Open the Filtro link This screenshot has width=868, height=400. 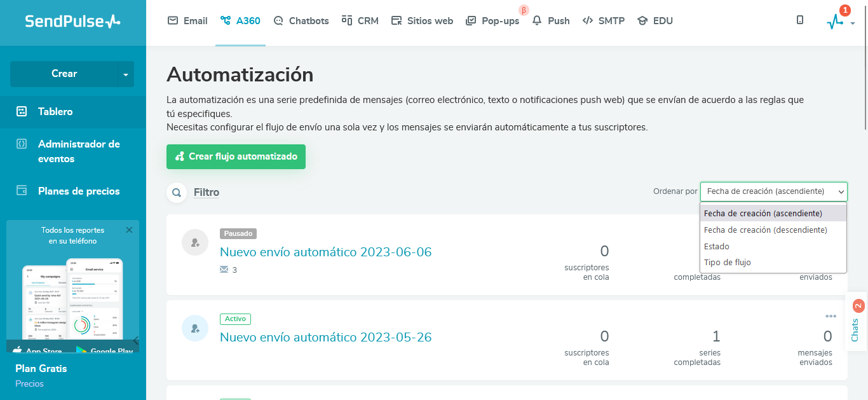[207, 192]
